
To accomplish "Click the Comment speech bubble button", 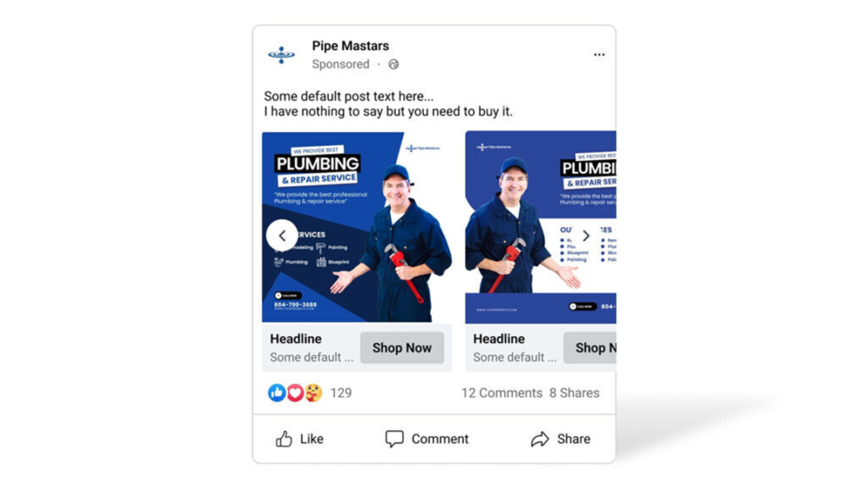I will [427, 439].
